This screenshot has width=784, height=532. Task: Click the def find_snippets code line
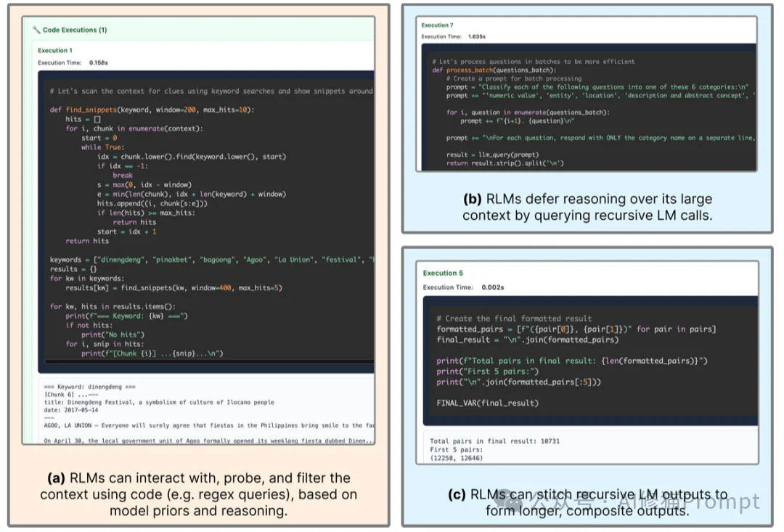click(x=152, y=110)
